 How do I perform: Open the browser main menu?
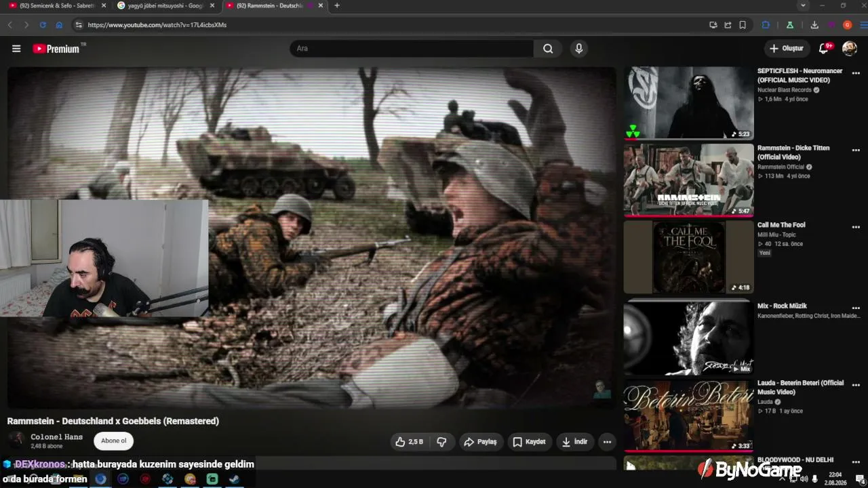pos(863,25)
